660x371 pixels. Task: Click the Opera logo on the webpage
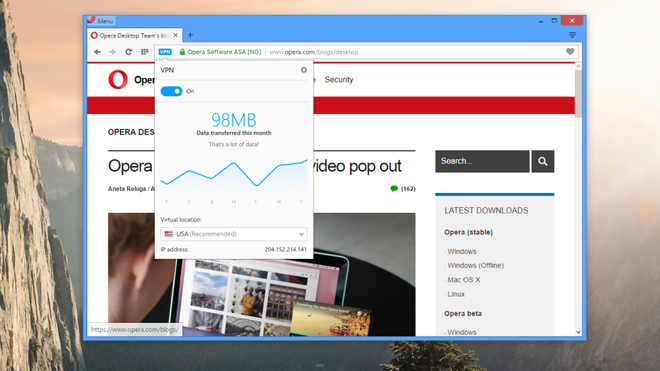[118, 79]
